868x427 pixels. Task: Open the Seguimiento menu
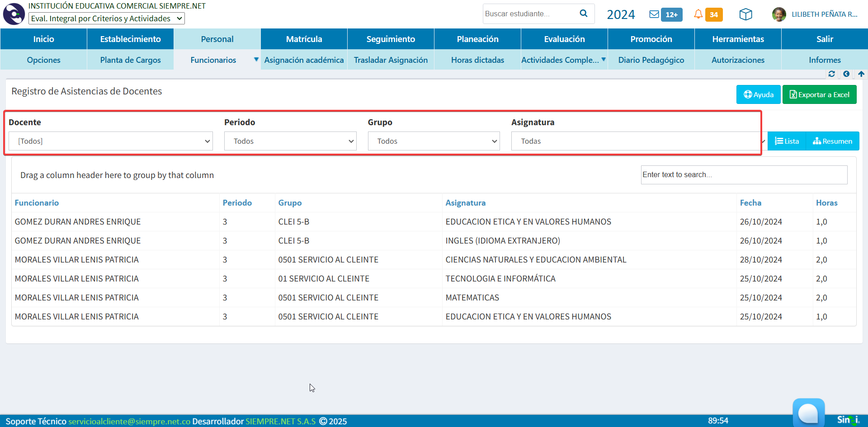pyautogui.click(x=391, y=39)
